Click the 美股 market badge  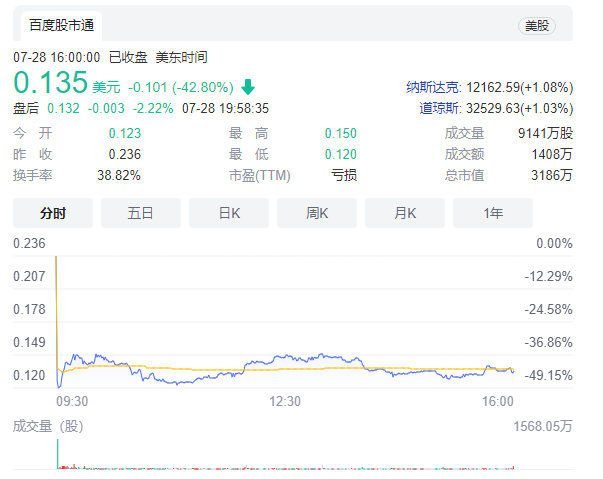(537, 26)
